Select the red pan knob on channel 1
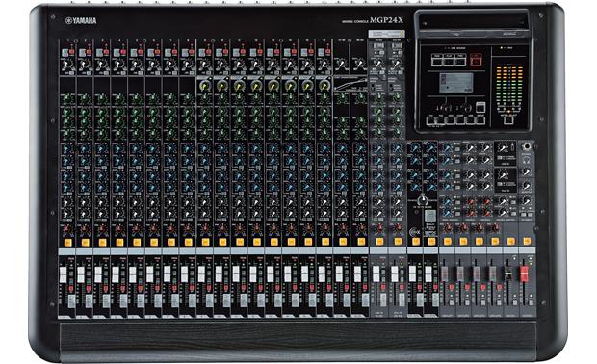597x364 pixels. (67, 228)
